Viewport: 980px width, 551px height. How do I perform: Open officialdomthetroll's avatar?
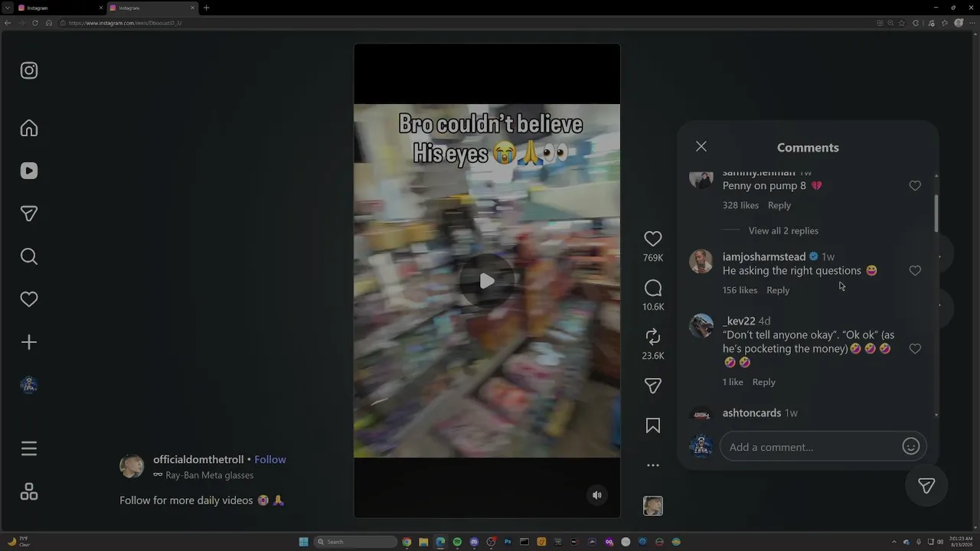click(x=132, y=467)
